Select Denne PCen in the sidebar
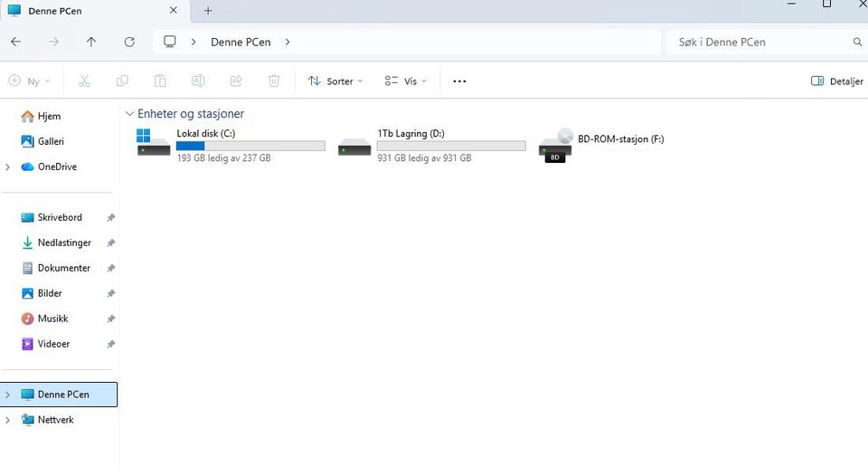The width and height of the screenshot is (868, 476). tap(60, 395)
